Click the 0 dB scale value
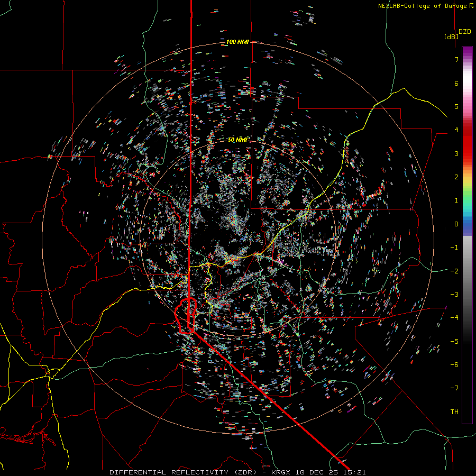Image resolution: width=476 pixels, height=476 pixels. 456,224
